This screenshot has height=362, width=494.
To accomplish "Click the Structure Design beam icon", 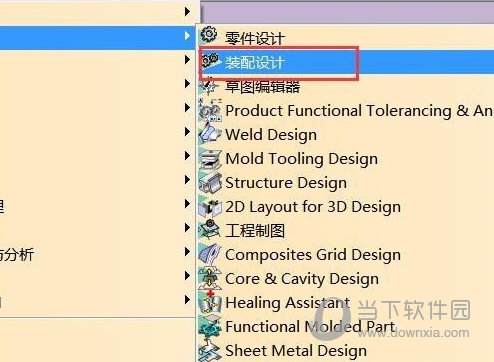I will click(210, 182).
